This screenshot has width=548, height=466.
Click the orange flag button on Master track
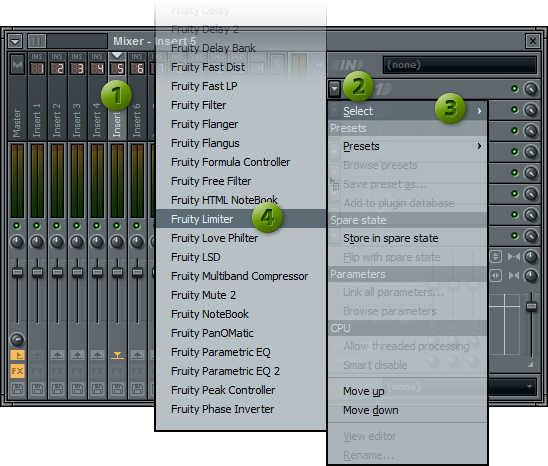17,356
